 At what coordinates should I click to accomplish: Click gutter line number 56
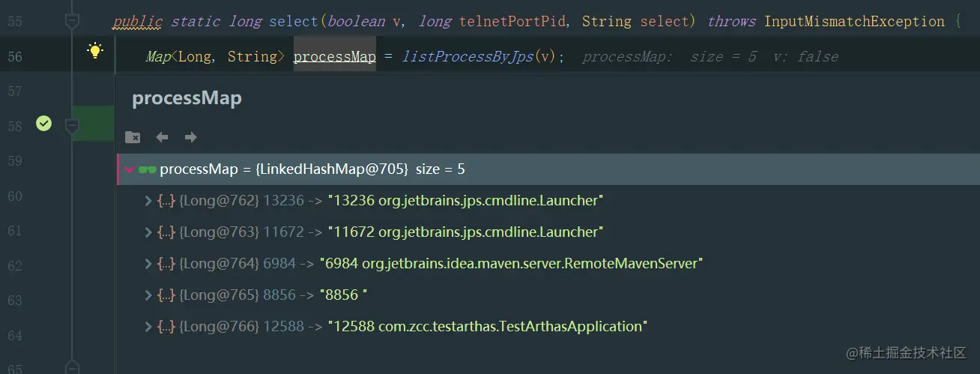[x=15, y=57]
